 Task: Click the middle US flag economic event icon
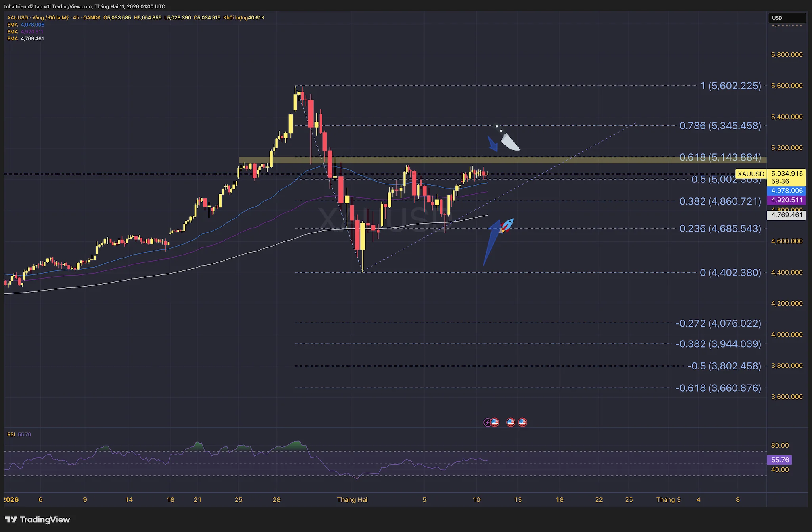(x=511, y=423)
